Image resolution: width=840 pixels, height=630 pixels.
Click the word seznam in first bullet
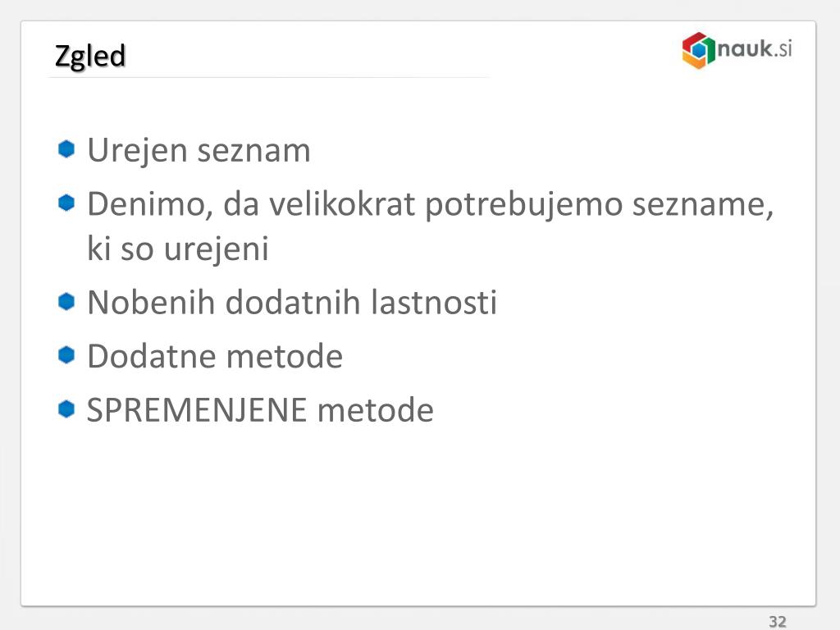pos(254,151)
